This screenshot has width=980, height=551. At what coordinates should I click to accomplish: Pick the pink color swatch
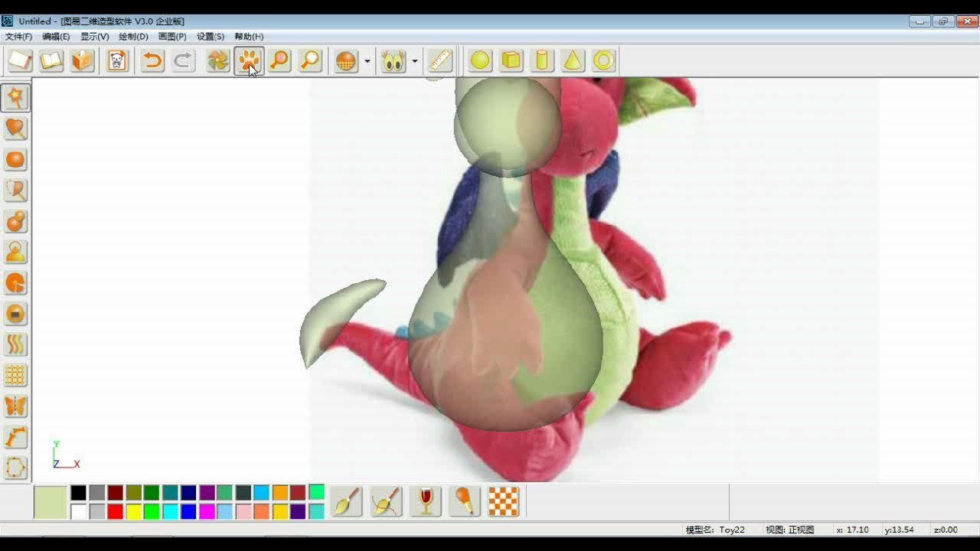[243, 511]
